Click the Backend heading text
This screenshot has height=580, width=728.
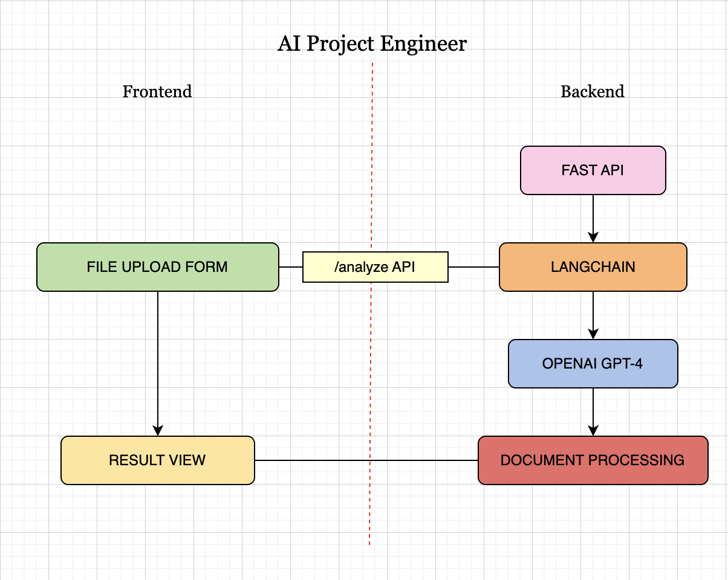(x=593, y=92)
